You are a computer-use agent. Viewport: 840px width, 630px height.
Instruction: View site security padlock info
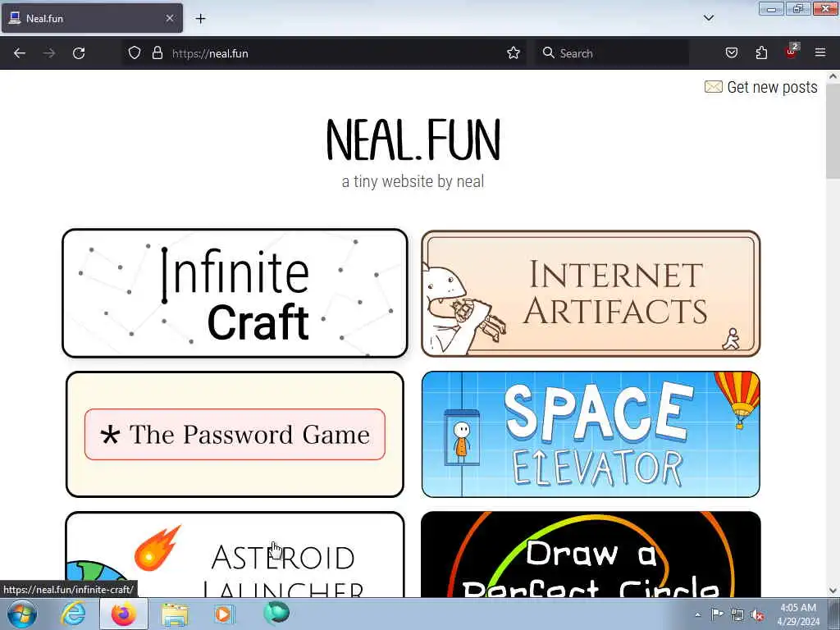point(157,53)
